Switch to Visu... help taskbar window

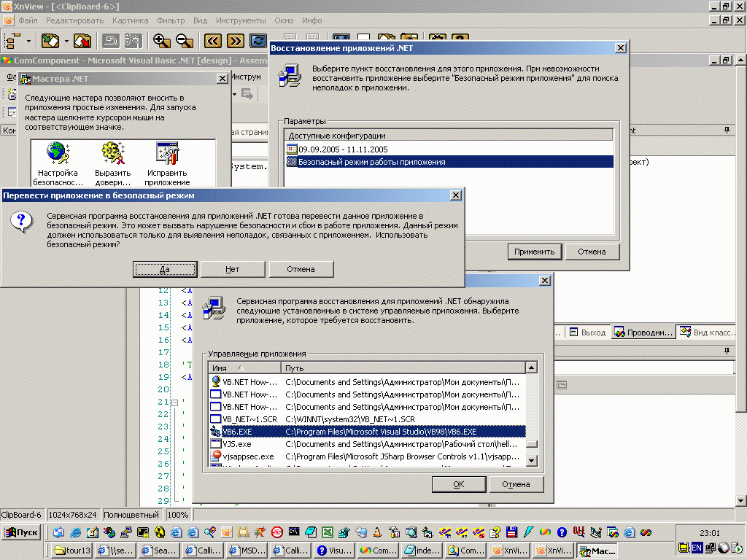[336, 551]
